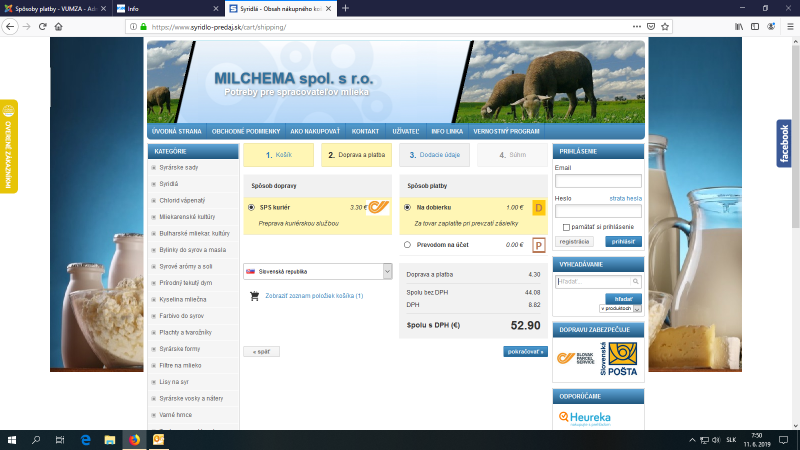Click in the Heslo password field

pyautogui.click(x=598, y=211)
